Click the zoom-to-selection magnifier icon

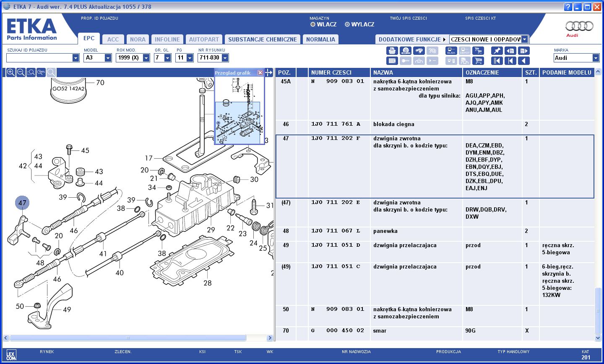tap(31, 72)
